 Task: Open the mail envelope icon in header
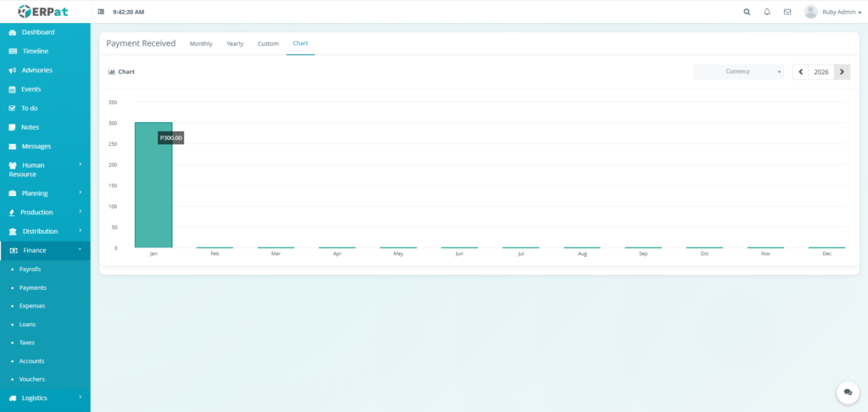pos(787,12)
